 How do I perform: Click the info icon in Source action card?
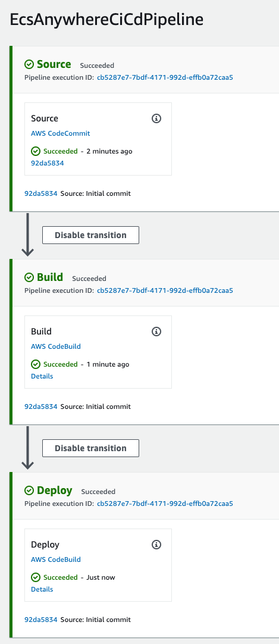click(156, 118)
